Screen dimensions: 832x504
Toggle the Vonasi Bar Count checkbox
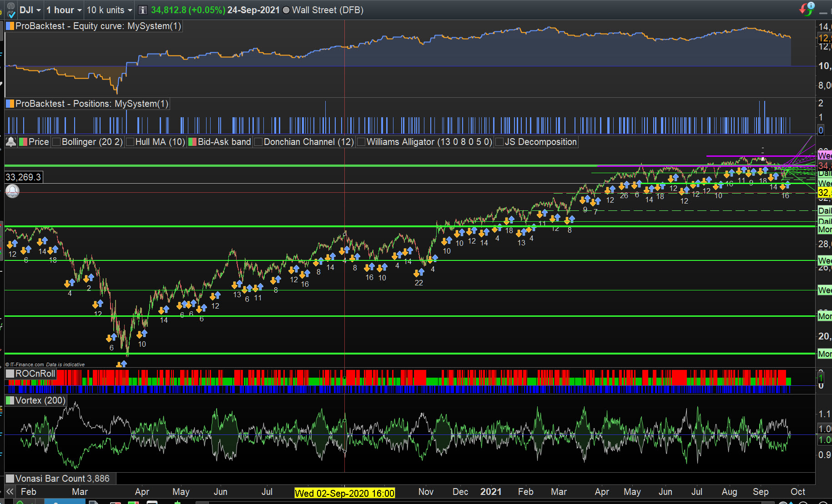coord(10,479)
